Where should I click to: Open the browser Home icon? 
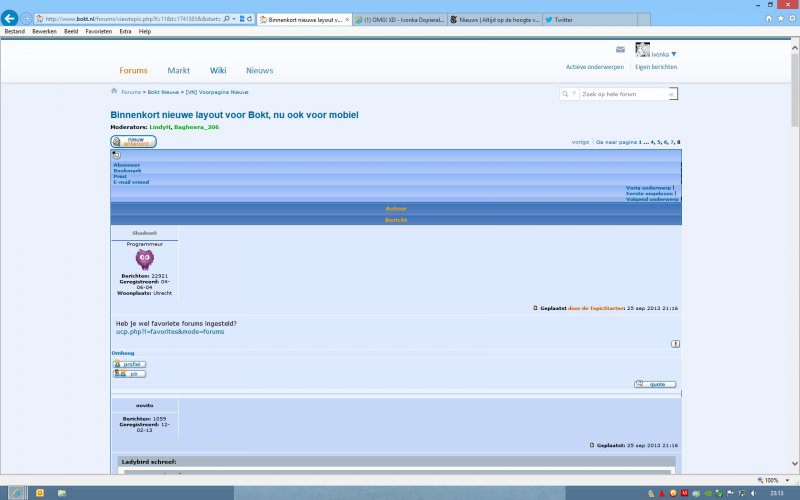click(769, 18)
